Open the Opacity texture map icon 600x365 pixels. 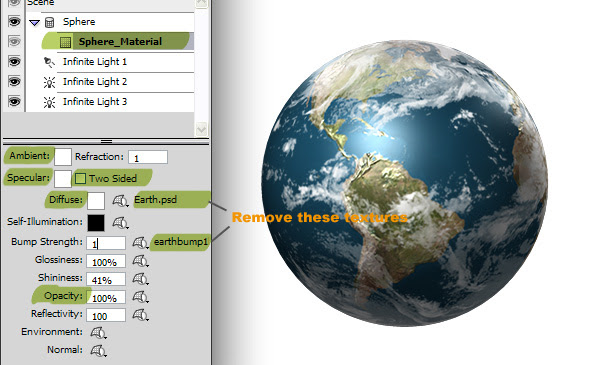point(140,297)
